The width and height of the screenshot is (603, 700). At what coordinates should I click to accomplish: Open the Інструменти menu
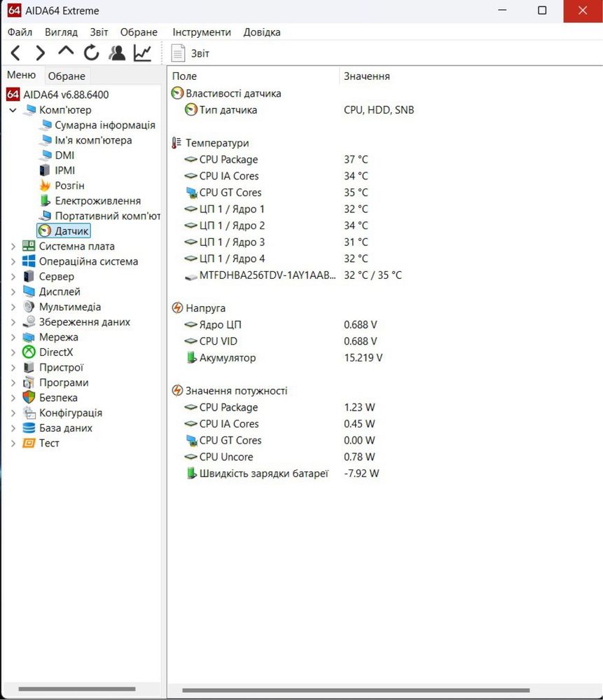[202, 32]
